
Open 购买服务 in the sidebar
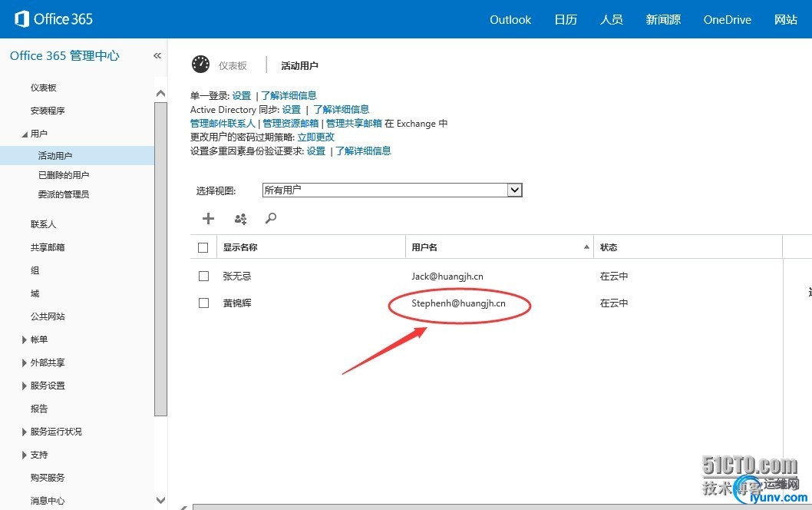(48, 477)
